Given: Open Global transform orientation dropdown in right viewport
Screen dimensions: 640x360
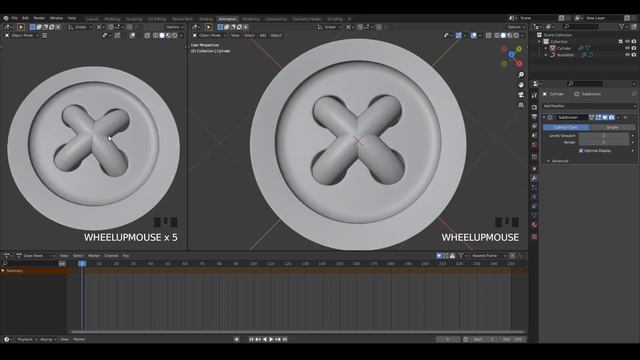Looking at the screenshot, I should pos(330,27).
